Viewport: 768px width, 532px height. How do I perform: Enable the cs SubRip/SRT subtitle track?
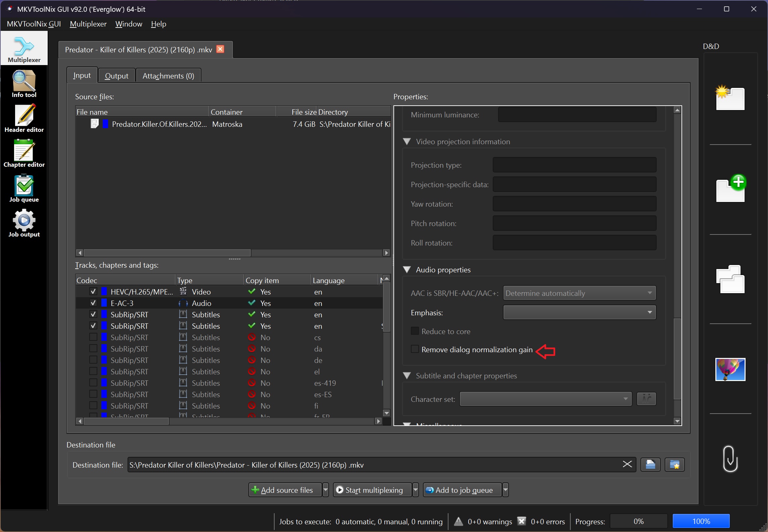click(93, 337)
